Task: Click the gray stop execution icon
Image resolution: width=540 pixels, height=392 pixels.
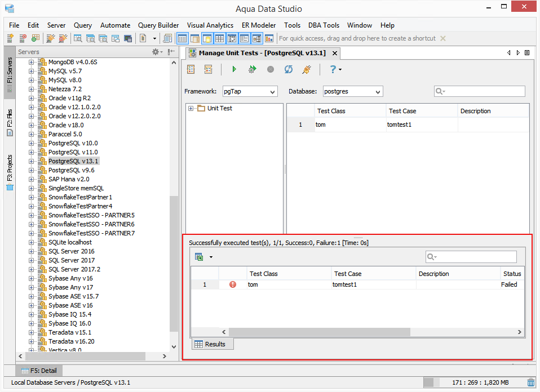Action: coord(271,69)
